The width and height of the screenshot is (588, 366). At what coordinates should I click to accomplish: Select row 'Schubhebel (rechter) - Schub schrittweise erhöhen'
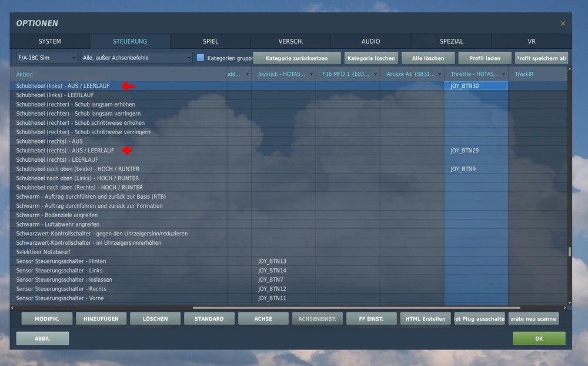click(x=288, y=123)
